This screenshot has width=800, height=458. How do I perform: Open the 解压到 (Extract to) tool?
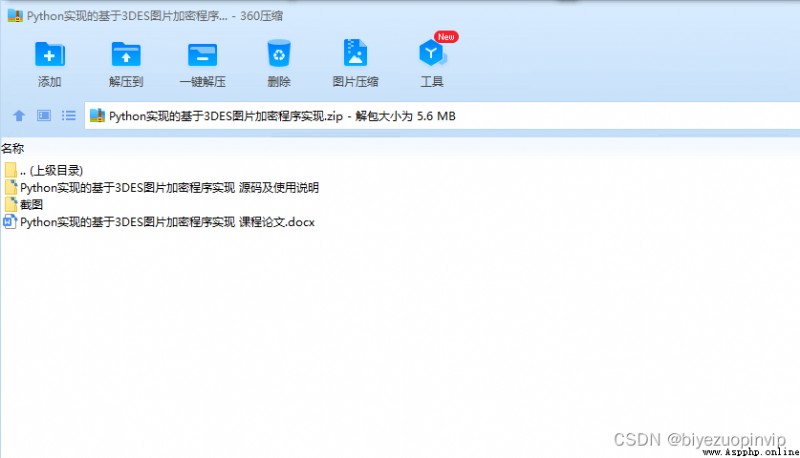126,64
